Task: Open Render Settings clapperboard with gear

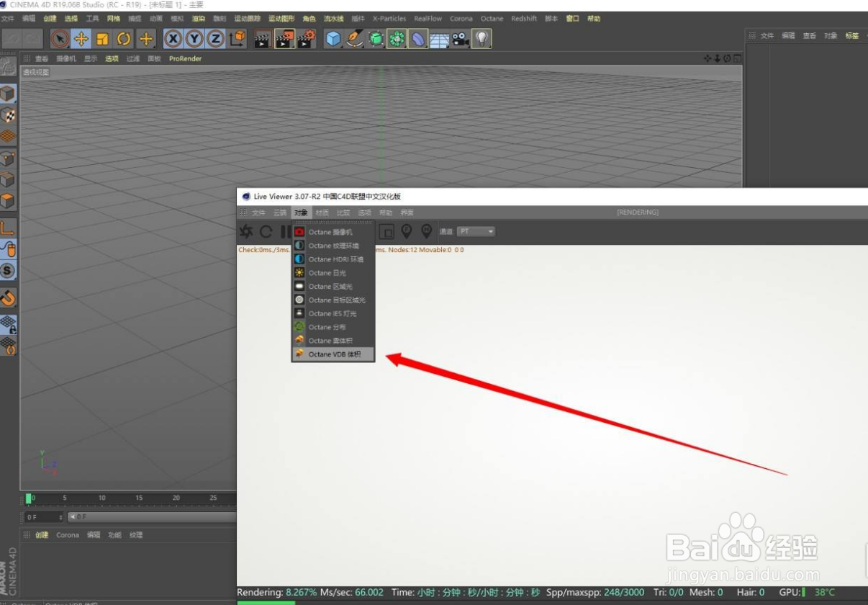Action: click(306, 39)
